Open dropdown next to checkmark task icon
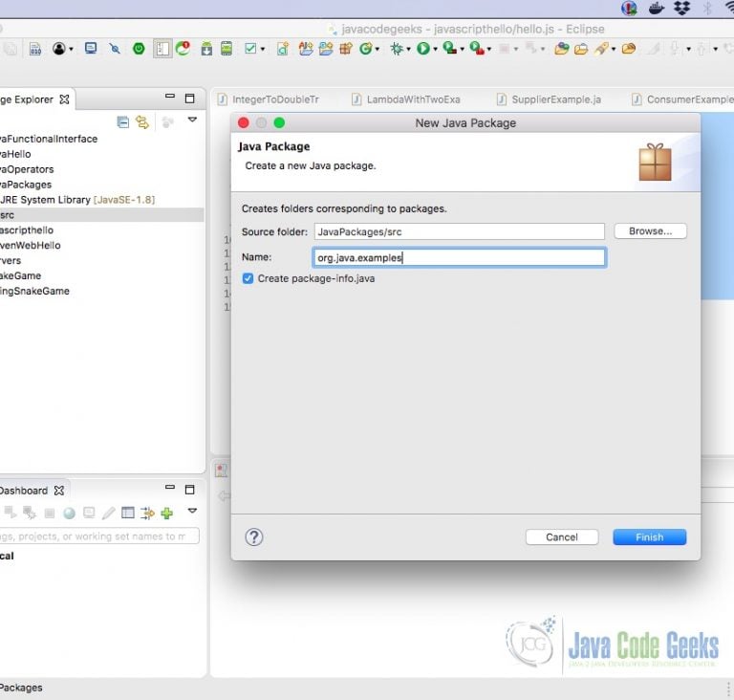This screenshot has width=734, height=700. [263, 49]
